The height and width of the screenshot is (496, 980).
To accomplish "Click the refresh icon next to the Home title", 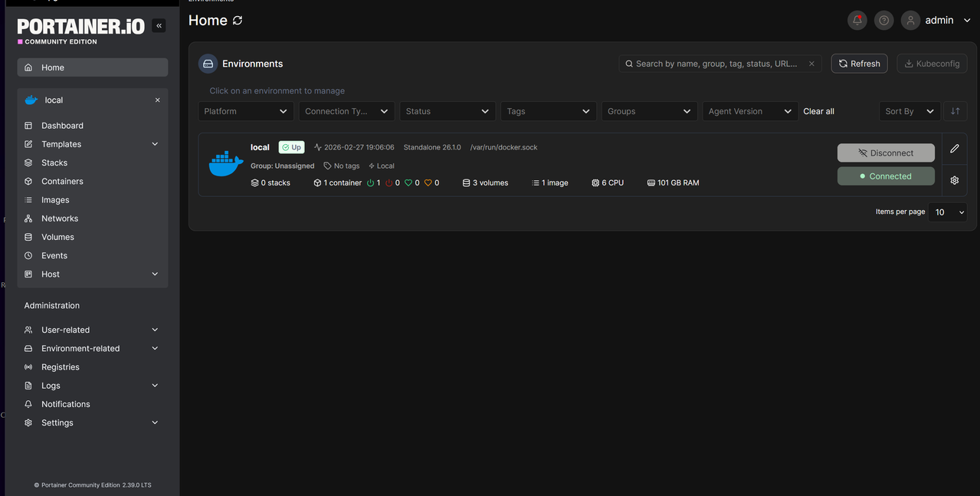I will (x=238, y=21).
